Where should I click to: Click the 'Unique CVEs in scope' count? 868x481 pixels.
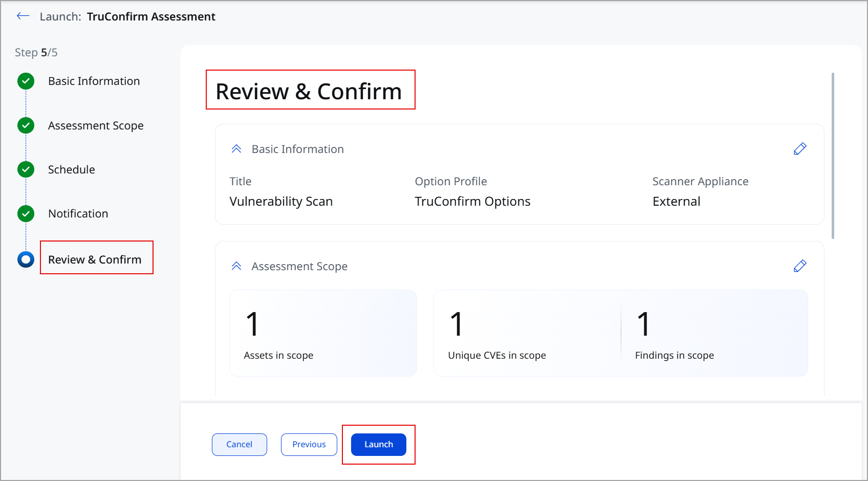[x=457, y=324]
